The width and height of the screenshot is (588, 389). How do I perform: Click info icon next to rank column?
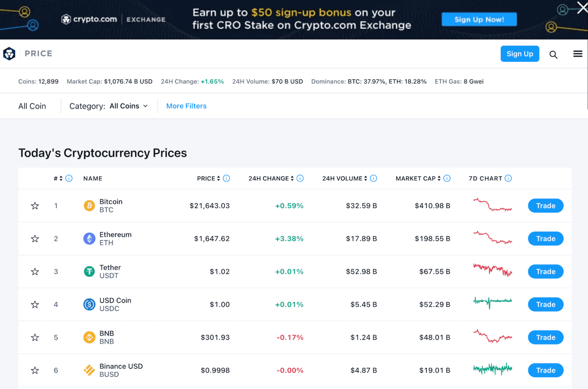tap(69, 178)
